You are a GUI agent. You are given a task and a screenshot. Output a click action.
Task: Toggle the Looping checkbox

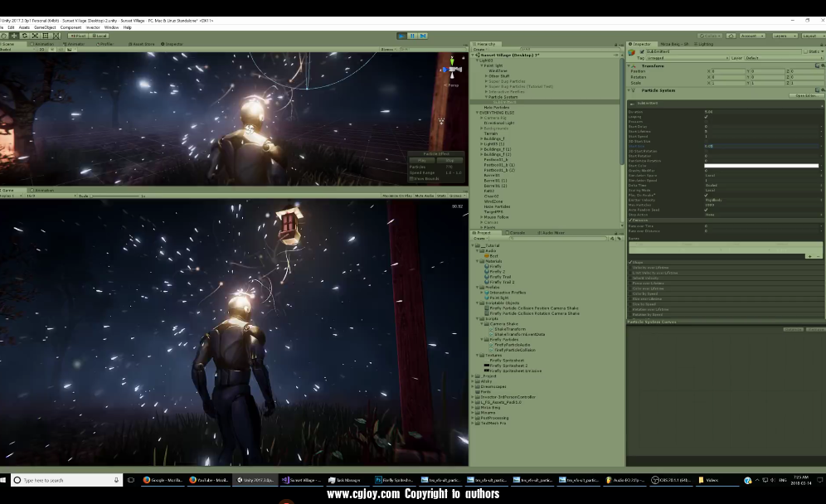pos(707,116)
